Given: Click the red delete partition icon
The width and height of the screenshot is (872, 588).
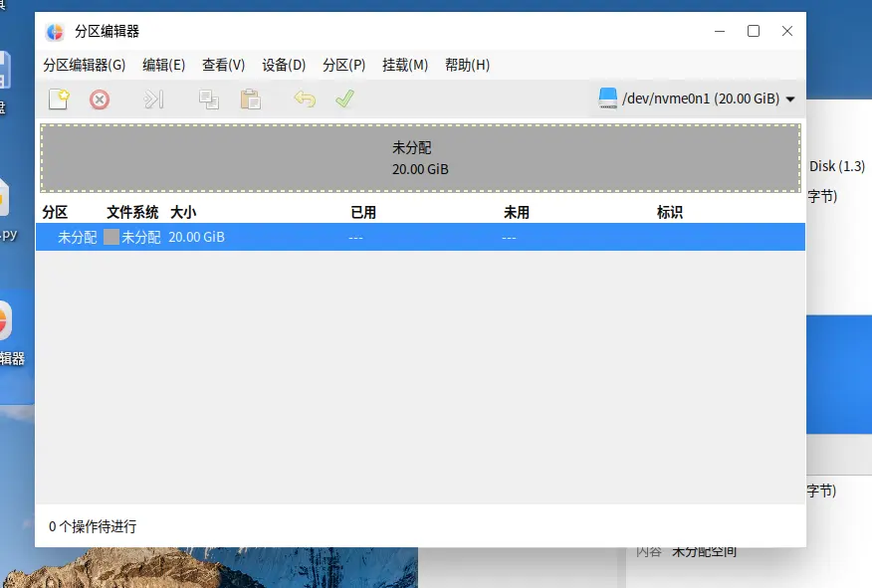Looking at the screenshot, I should (99, 99).
